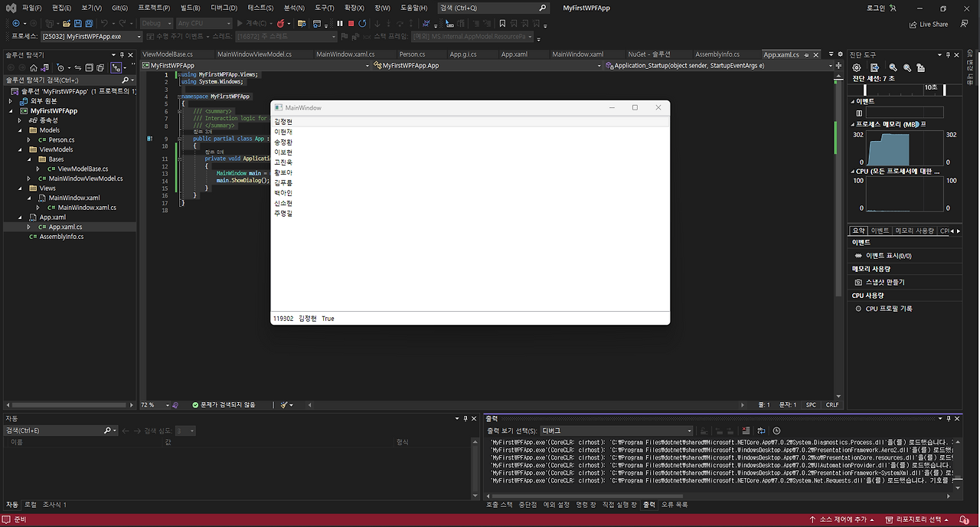Pause execution with the Break All icon
The height and width of the screenshot is (527, 980).
click(x=340, y=23)
